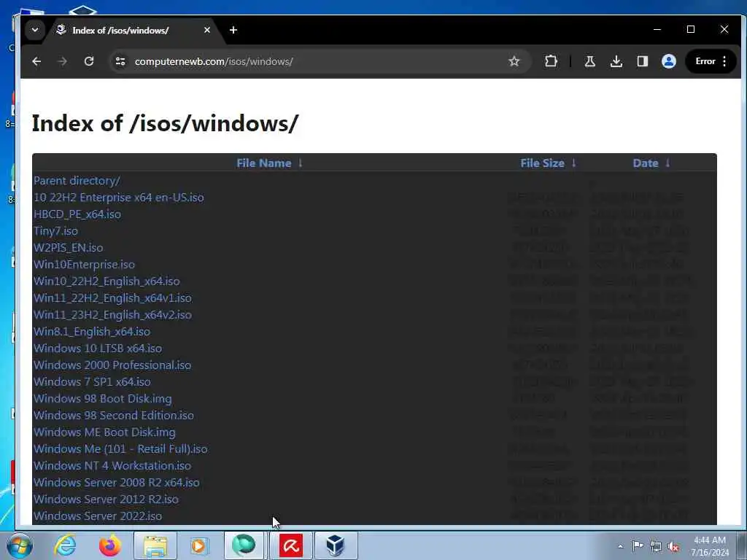Image resolution: width=747 pixels, height=560 pixels.
Task: Click Windows Server 2012 R2.iso
Action: click(x=107, y=499)
